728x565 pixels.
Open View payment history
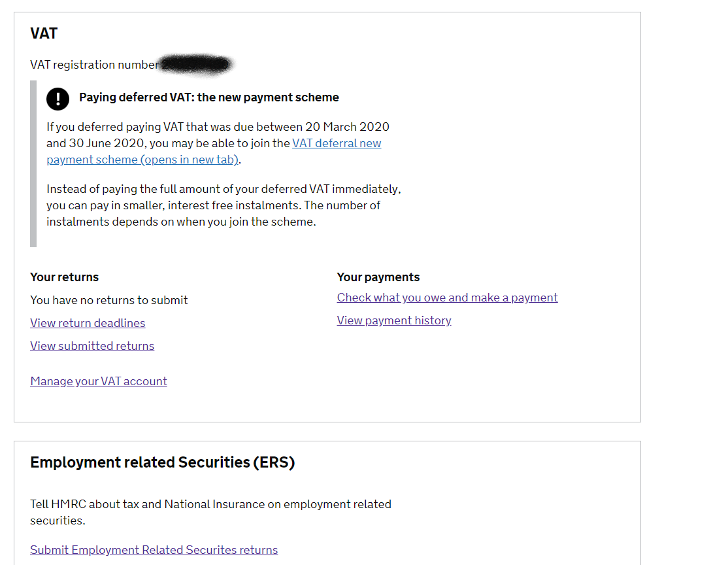393,320
